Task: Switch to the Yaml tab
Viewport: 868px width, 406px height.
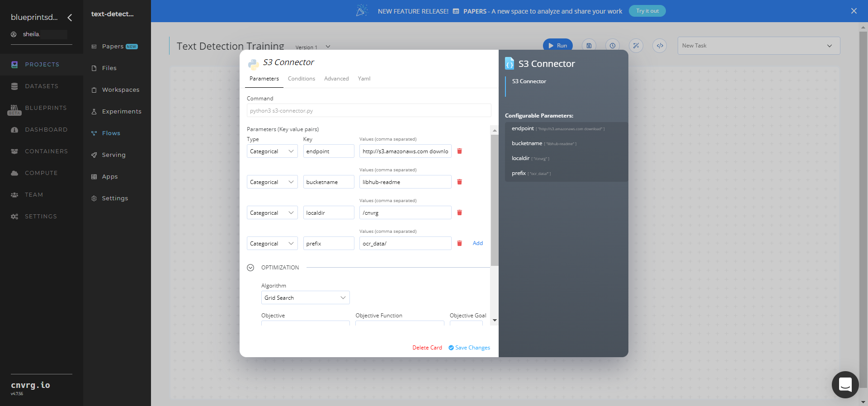Action: (x=364, y=79)
